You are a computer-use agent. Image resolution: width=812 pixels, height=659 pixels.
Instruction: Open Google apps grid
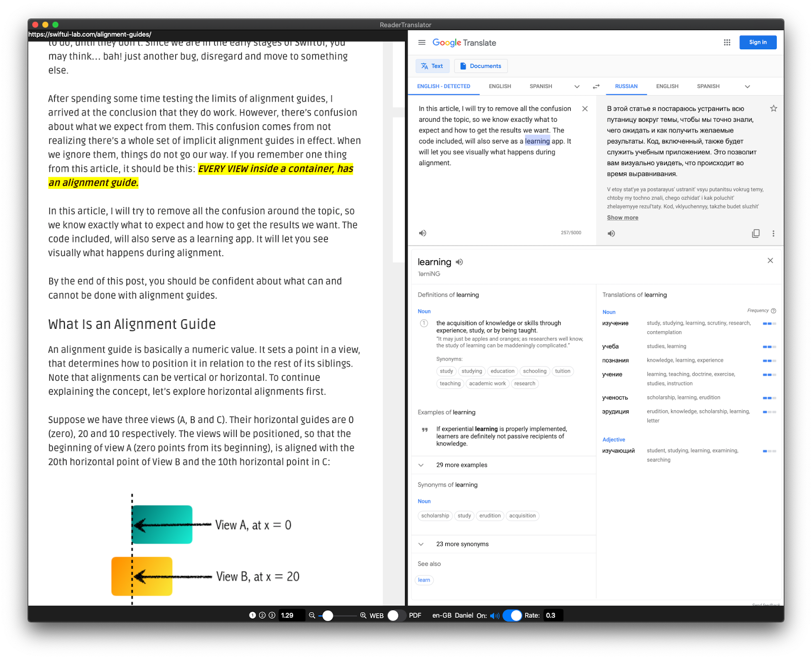point(727,42)
